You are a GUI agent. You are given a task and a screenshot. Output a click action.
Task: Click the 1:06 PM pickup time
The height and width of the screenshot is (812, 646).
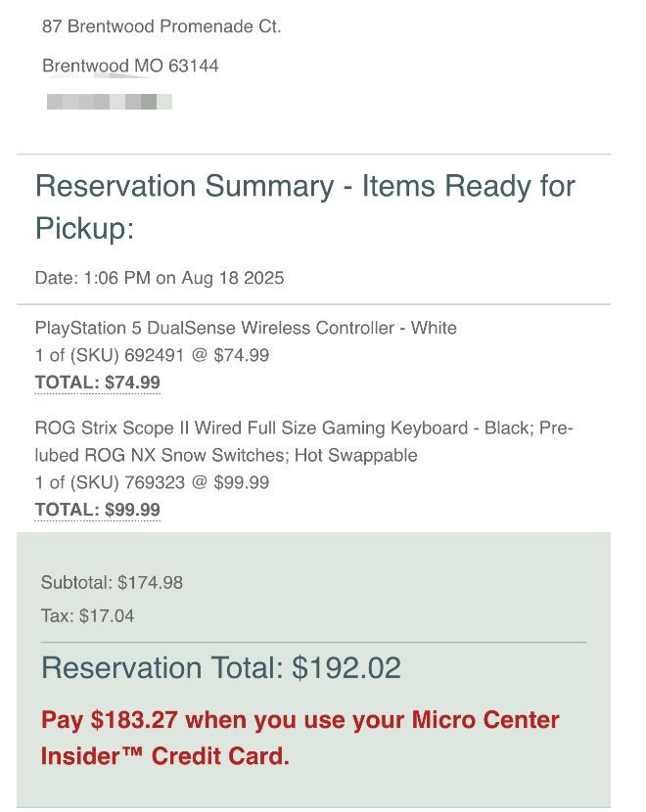click(x=116, y=278)
